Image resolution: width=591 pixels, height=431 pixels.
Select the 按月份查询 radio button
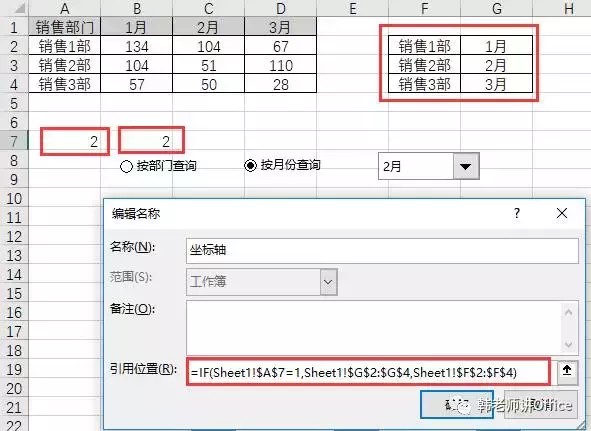tap(250, 165)
